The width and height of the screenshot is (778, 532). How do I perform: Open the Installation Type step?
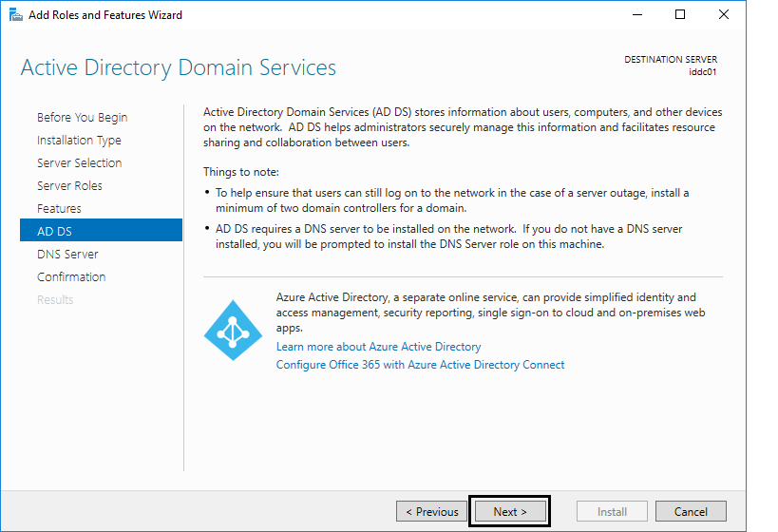(79, 141)
